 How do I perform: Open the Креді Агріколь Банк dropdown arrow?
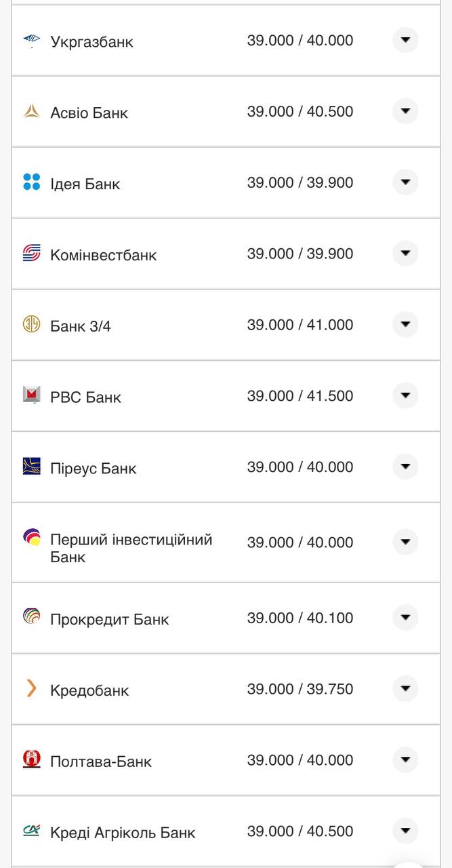coord(405,831)
